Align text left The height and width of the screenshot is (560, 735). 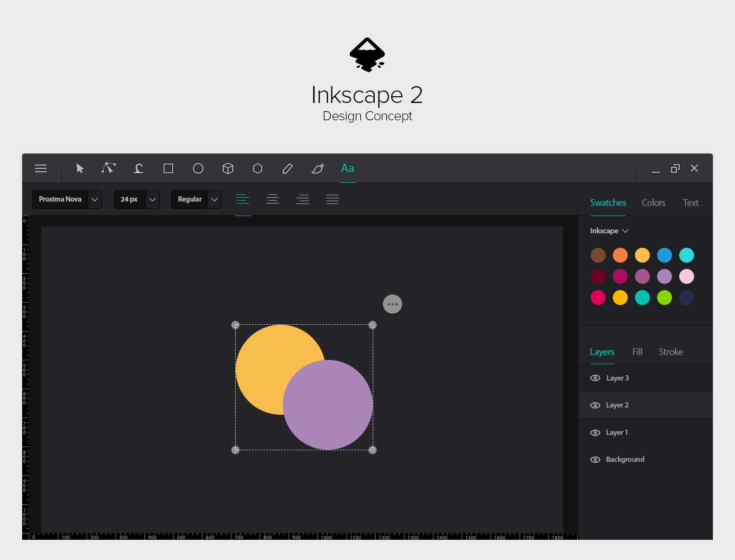(x=243, y=199)
